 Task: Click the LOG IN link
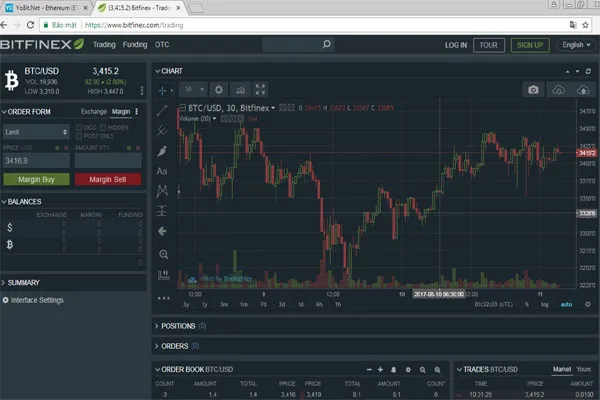(x=456, y=45)
